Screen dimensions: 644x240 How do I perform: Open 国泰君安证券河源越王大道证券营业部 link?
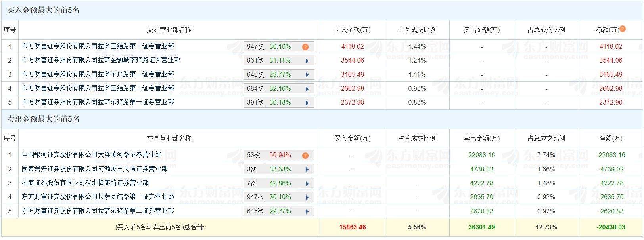(94, 169)
